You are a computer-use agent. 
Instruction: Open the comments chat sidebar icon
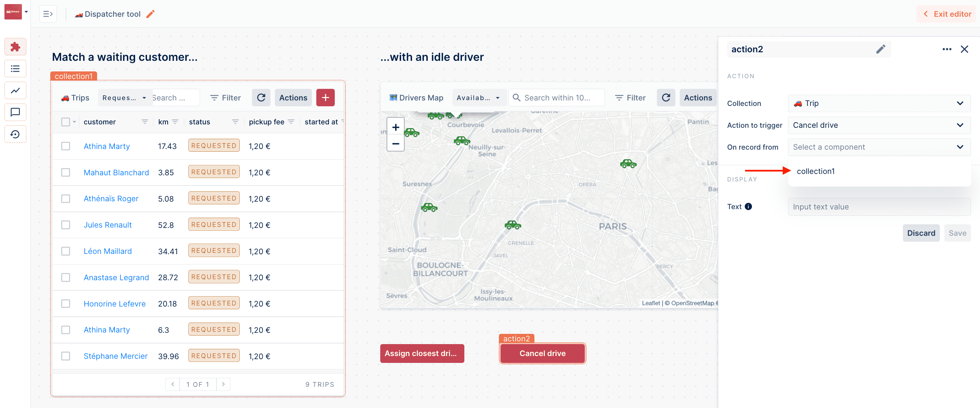point(15,112)
